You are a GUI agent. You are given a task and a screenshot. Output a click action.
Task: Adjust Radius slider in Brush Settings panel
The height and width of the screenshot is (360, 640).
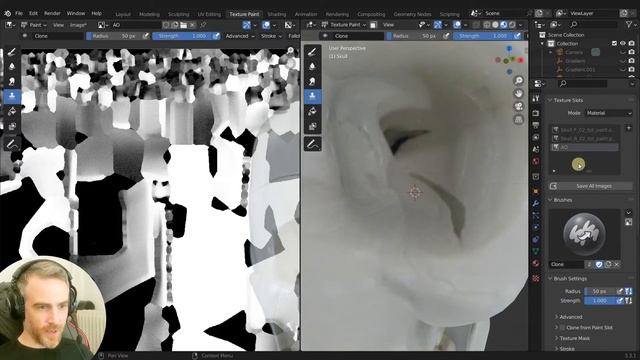[600, 291]
